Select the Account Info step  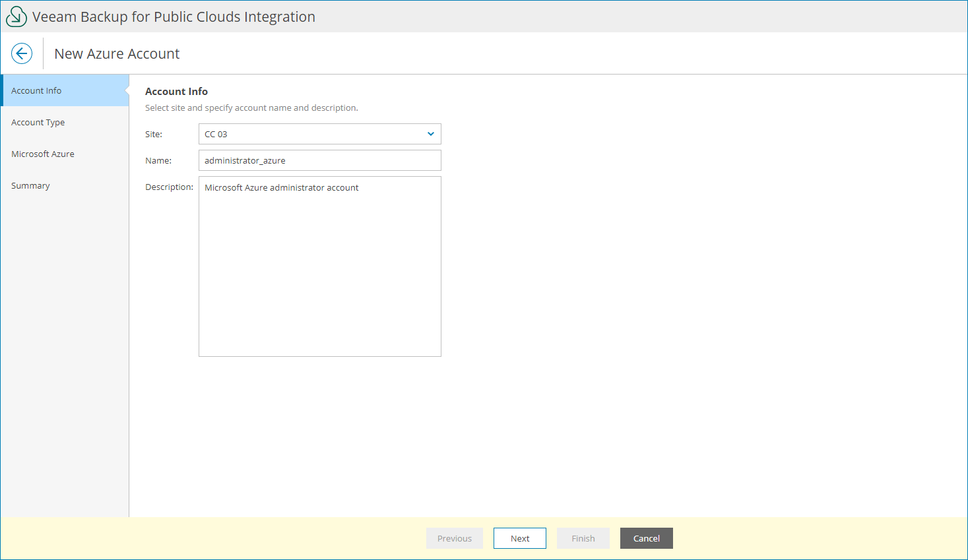click(36, 90)
